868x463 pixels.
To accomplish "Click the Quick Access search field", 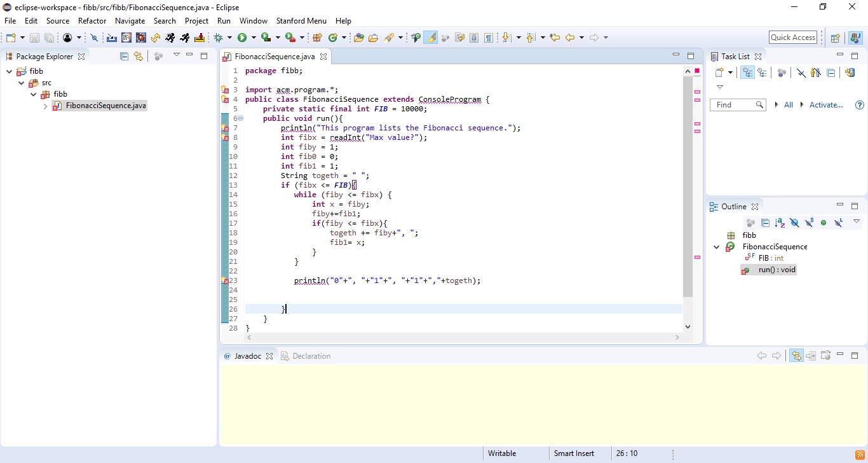I will (x=792, y=38).
